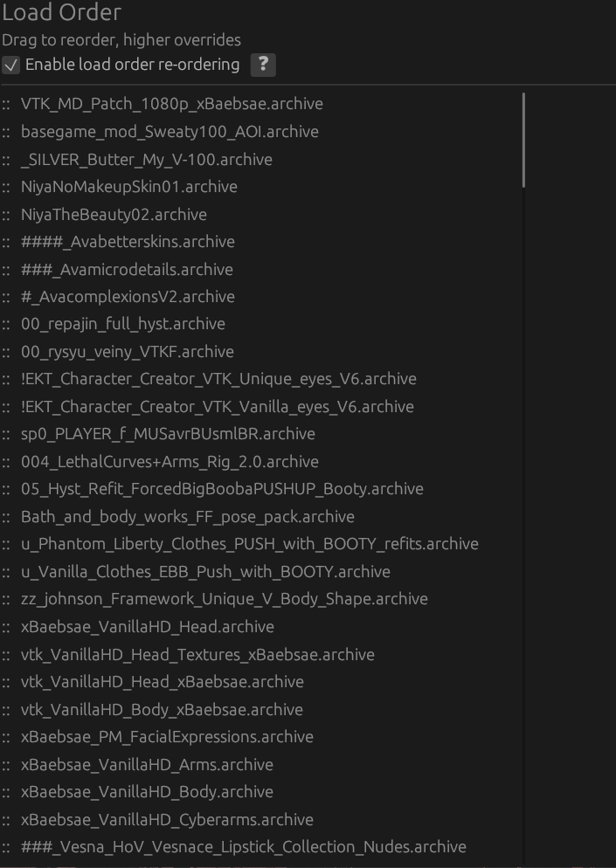Select 004_LethalCurves+Arms_Rig_2.0.archive entry
The image size is (616, 868).
click(x=170, y=462)
